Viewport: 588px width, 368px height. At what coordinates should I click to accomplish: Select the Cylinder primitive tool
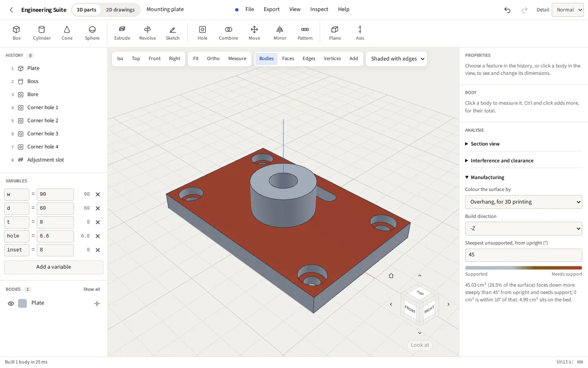(42, 33)
